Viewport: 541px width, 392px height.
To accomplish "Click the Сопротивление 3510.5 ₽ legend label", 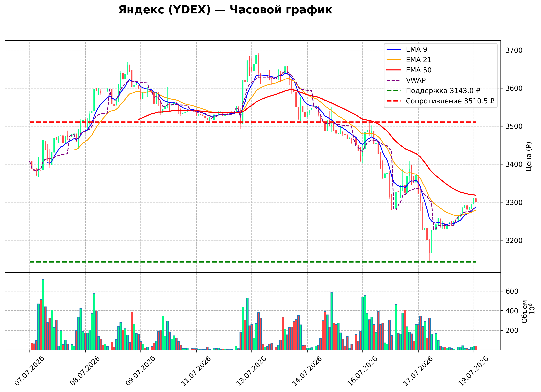I will tap(450, 101).
